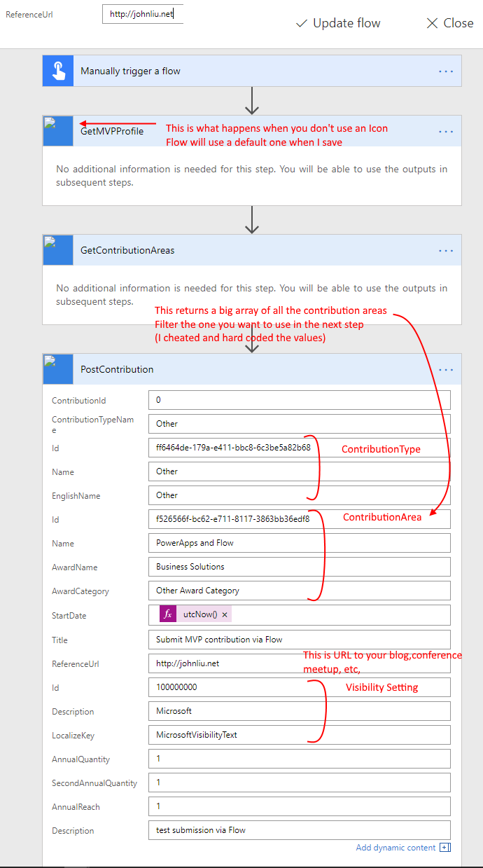Close the flow editor
This screenshot has height=868, width=483.
click(450, 23)
